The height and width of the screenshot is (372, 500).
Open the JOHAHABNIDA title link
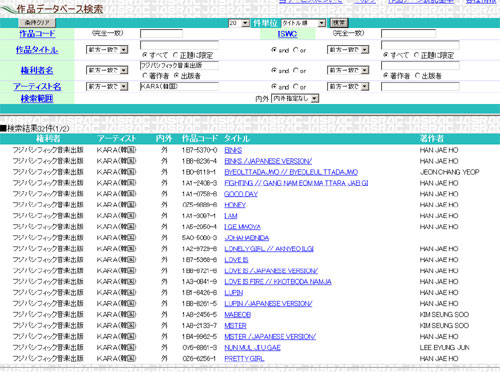pyautogui.click(x=247, y=238)
